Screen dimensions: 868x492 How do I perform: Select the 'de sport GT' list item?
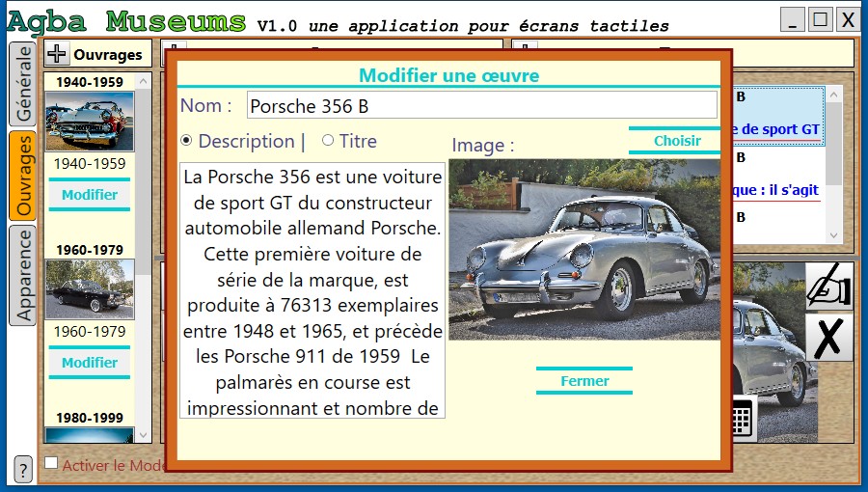click(777, 116)
